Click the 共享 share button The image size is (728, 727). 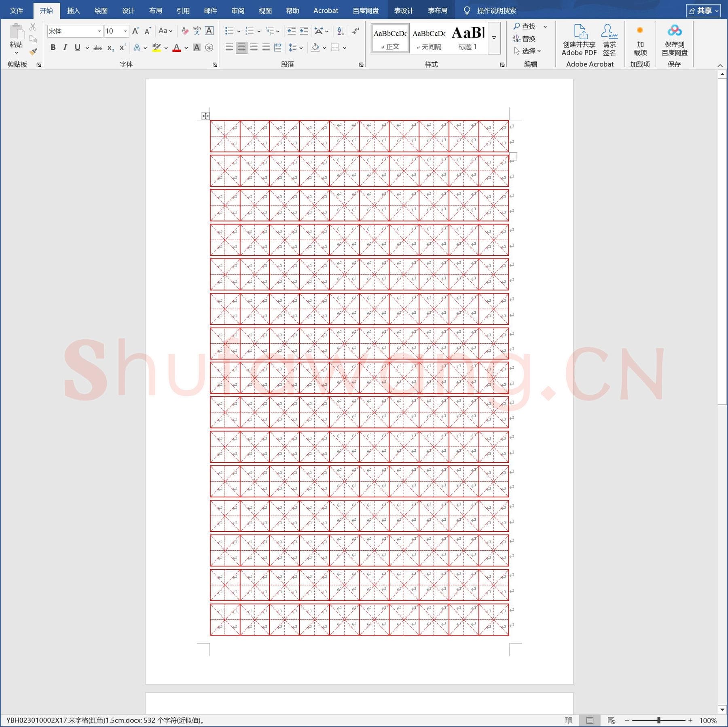pos(704,11)
